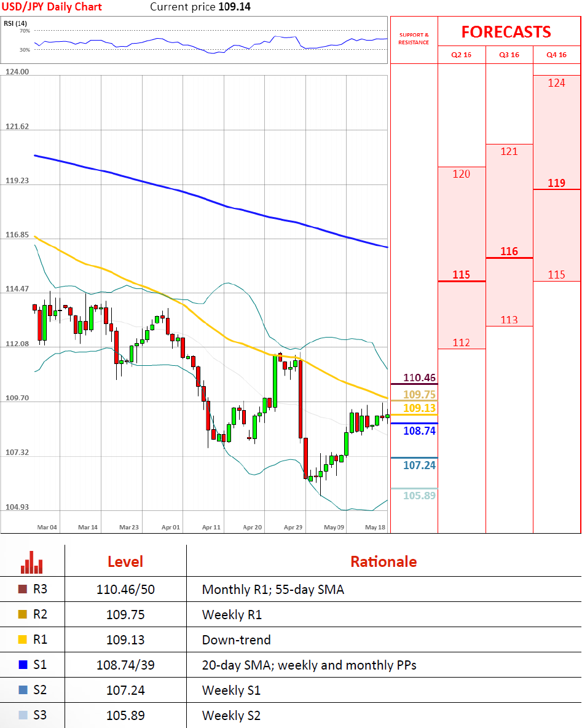Click the 109.13 level marker beside chart
Screen dimensions: 582x728
[x=420, y=408]
